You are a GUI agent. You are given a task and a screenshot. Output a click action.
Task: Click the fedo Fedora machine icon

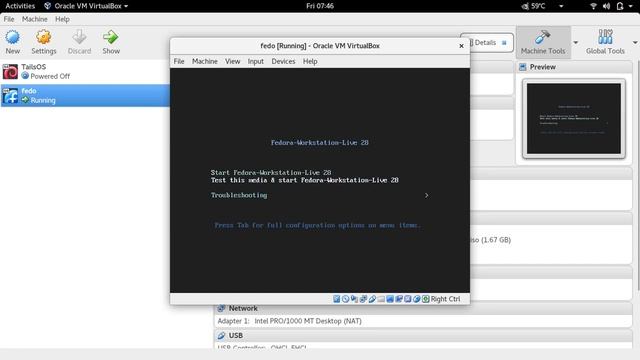tap(10, 96)
